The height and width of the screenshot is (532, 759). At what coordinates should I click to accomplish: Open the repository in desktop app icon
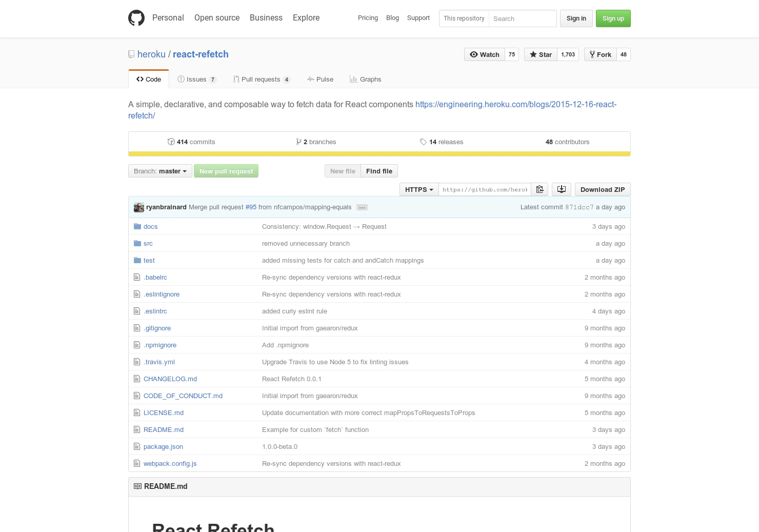point(561,189)
